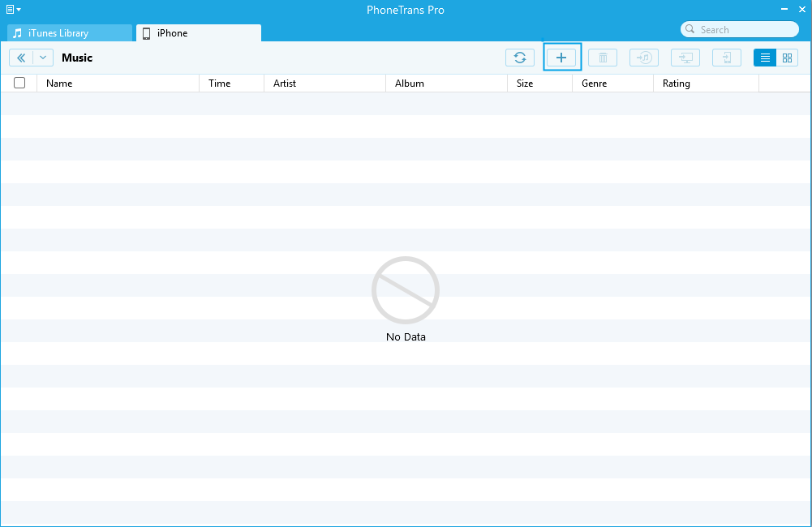Switch to grid thumbnail view
Screen dimensions: 812x527
coord(787,58)
